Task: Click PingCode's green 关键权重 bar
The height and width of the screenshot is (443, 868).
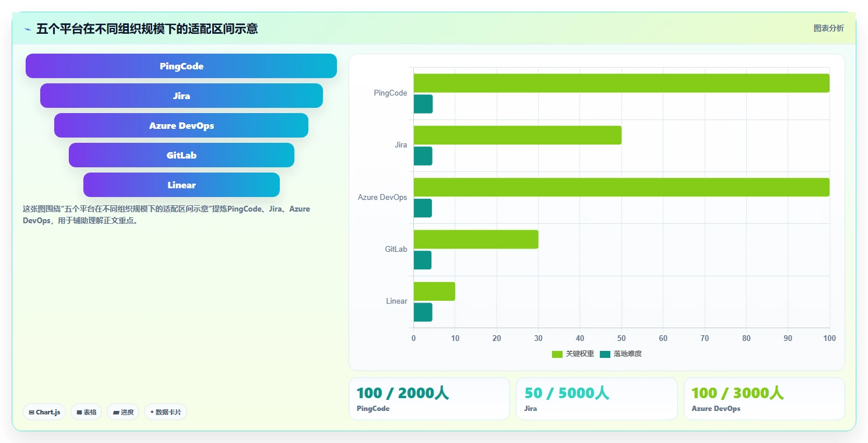Action: pos(621,83)
